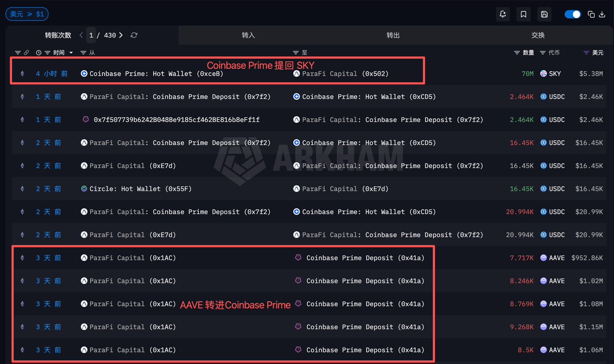Click the link icon in the column header

click(x=26, y=52)
